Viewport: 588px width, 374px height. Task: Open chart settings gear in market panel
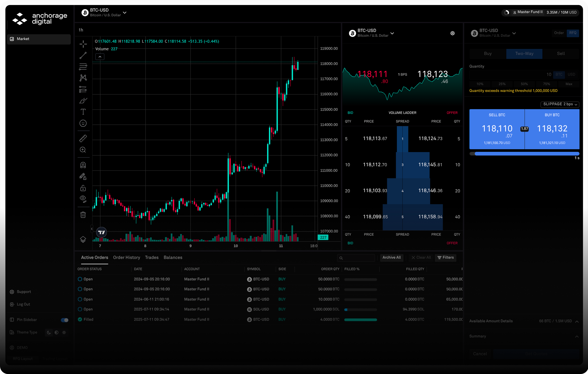coord(452,33)
